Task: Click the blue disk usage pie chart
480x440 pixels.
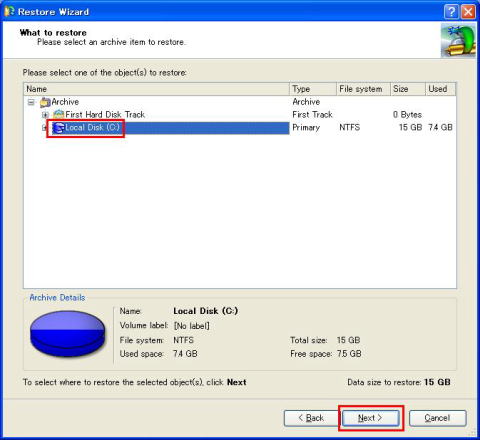Action: coord(68,334)
